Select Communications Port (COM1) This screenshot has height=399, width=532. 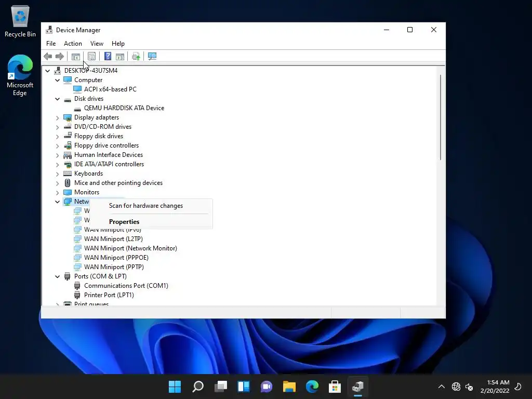coord(126,286)
